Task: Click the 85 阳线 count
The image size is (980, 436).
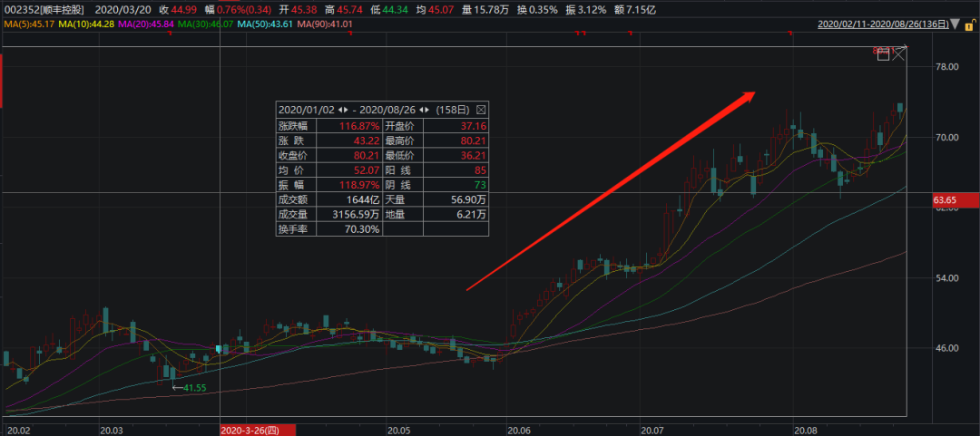Action: 480,170
